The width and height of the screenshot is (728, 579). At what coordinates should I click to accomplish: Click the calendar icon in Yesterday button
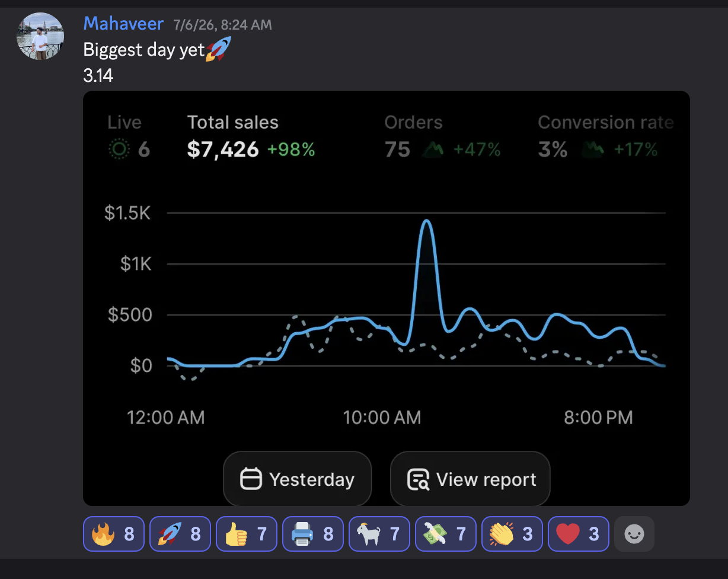click(251, 479)
